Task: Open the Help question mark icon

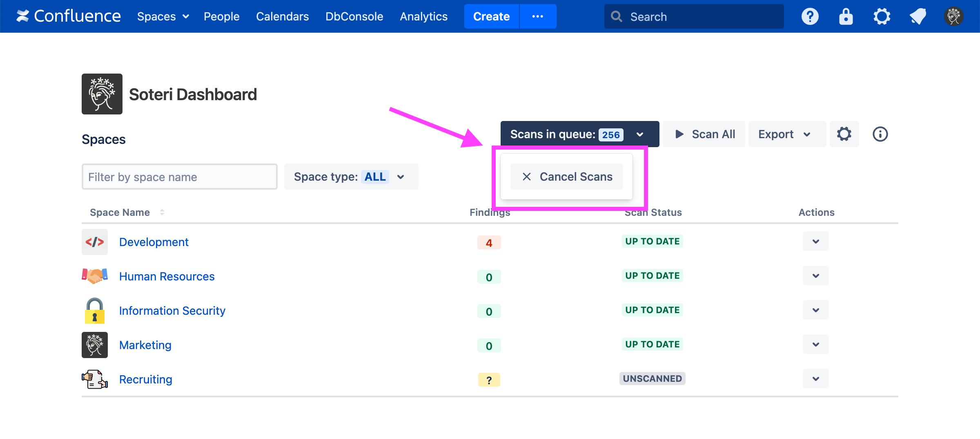Action: click(x=810, y=17)
